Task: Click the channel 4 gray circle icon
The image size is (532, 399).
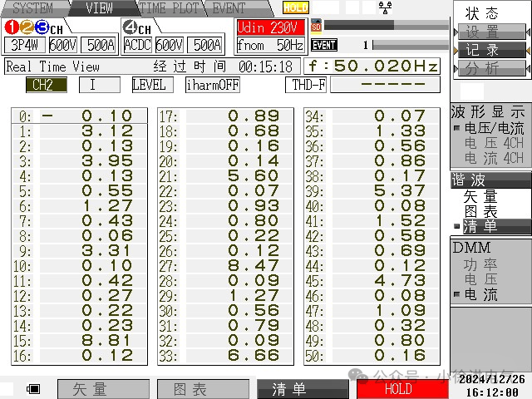Action: [x=130, y=27]
